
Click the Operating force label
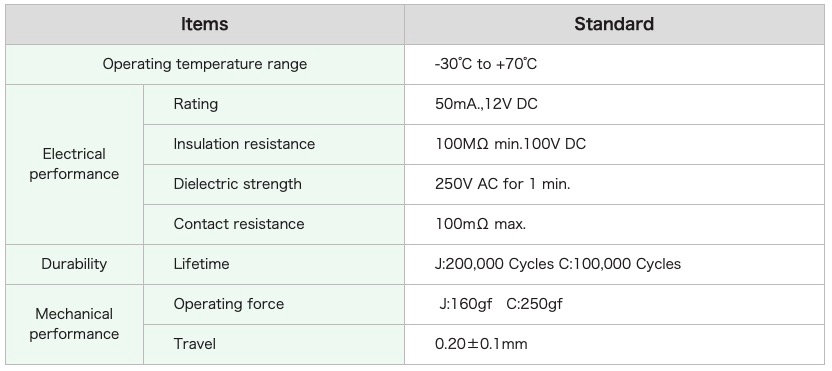pos(229,304)
